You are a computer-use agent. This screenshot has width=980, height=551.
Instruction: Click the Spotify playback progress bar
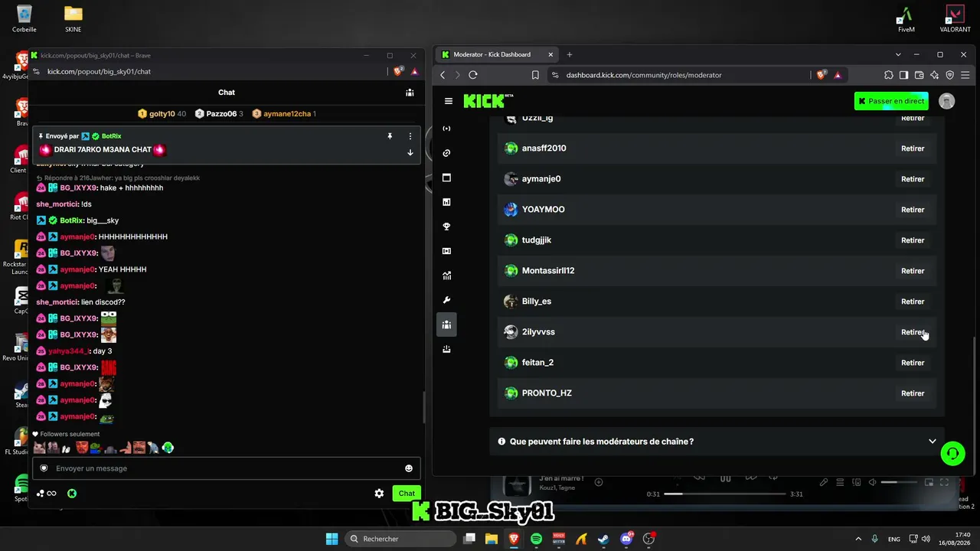pos(725,494)
